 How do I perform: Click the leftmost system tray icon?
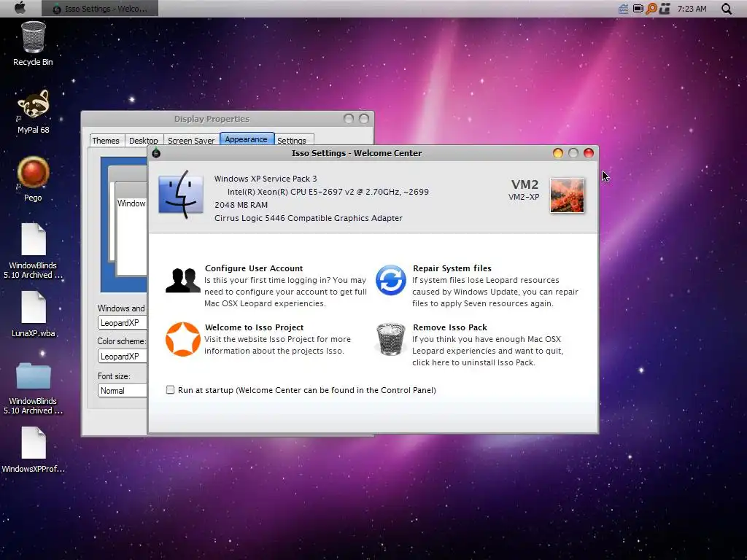[623, 9]
